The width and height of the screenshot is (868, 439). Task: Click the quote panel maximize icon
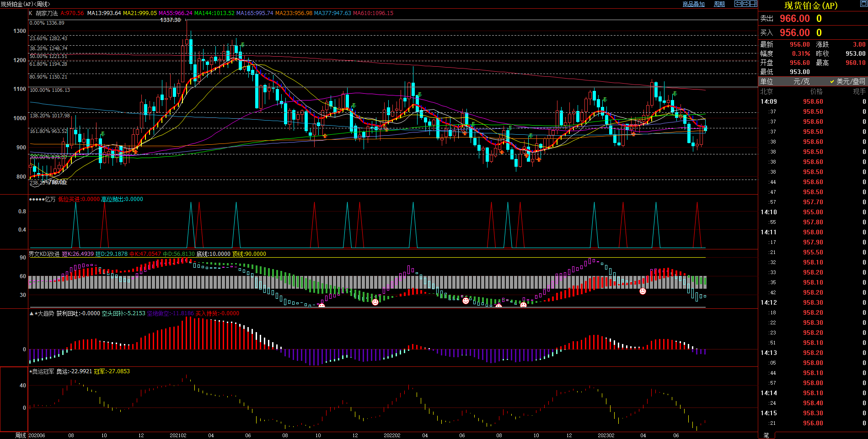click(x=863, y=4)
